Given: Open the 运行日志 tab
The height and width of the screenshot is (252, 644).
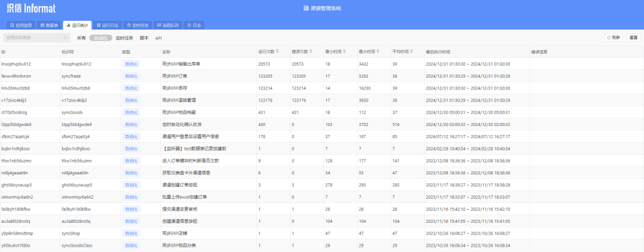Looking at the screenshot, I should 107,25.
